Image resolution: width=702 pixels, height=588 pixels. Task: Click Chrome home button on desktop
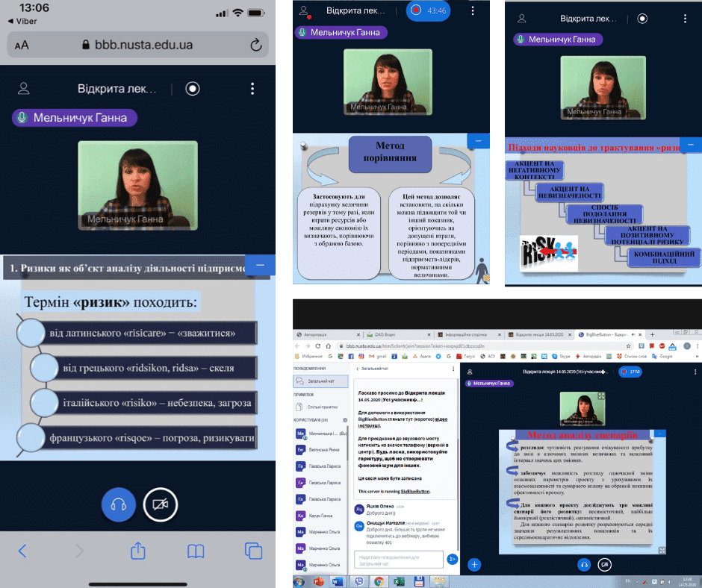(328, 346)
